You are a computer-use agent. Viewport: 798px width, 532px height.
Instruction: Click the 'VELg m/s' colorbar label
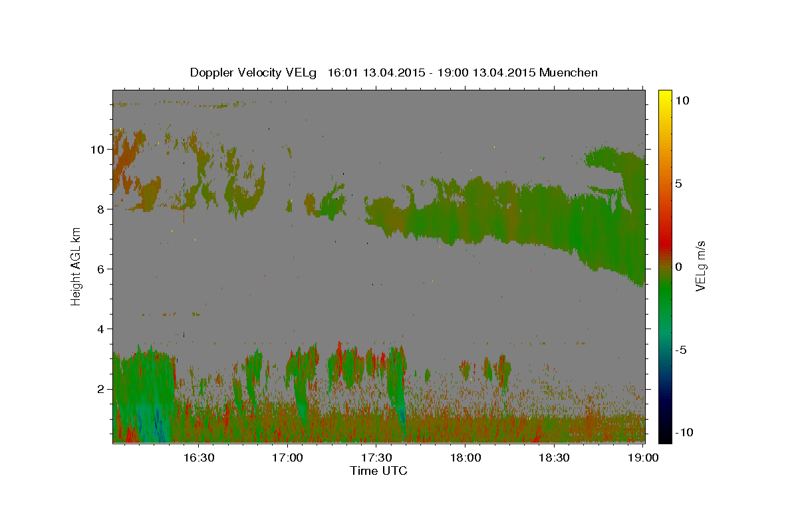coord(700,266)
